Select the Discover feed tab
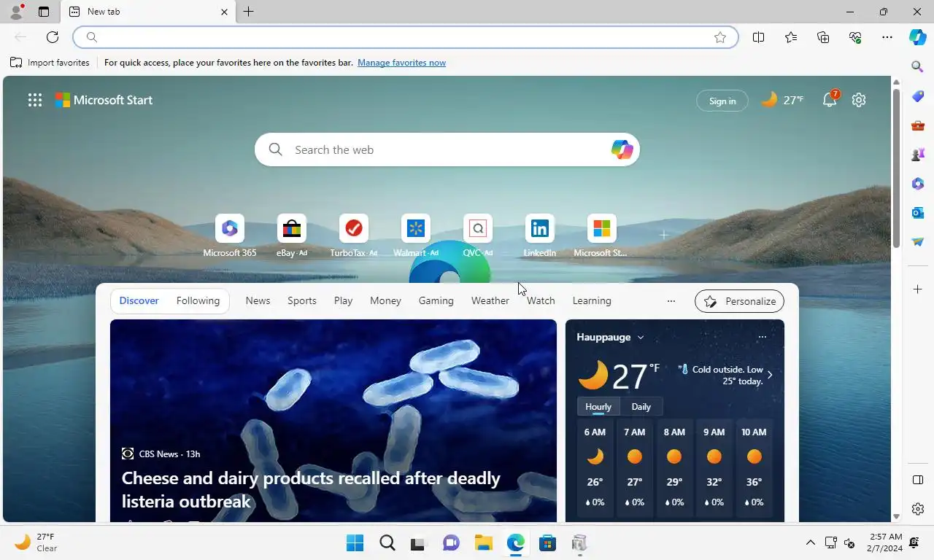Screen dimensions: 934x560 pyautogui.click(x=139, y=300)
